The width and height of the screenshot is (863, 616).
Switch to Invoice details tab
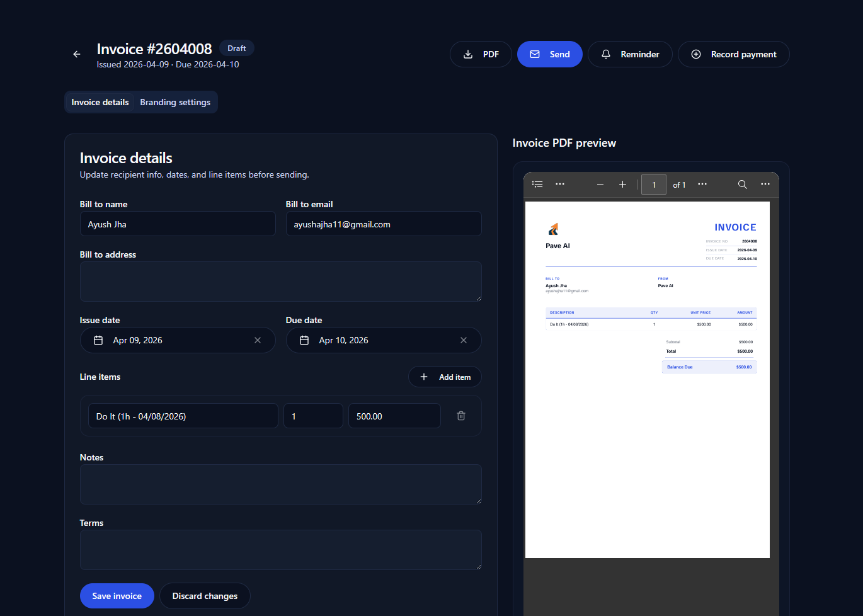click(100, 102)
